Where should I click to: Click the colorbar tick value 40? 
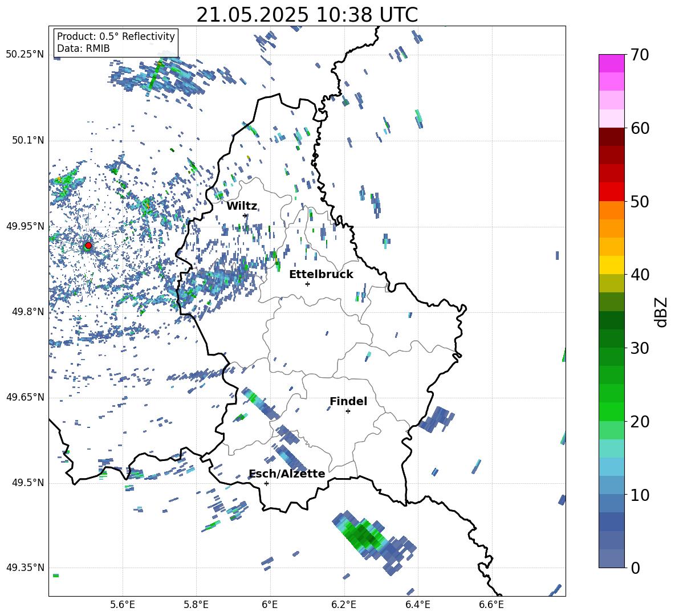click(x=640, y=275)
